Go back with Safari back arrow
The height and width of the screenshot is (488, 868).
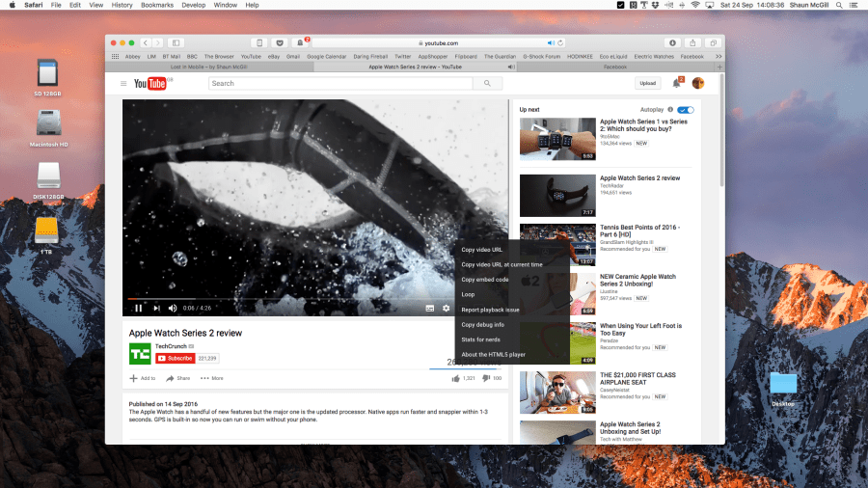coord(146,42)
